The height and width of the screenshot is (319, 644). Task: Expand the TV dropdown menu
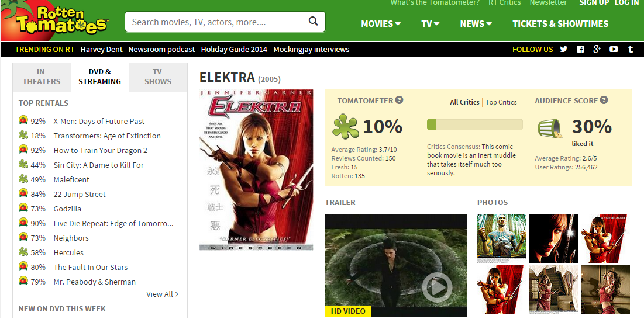[431, 24]
